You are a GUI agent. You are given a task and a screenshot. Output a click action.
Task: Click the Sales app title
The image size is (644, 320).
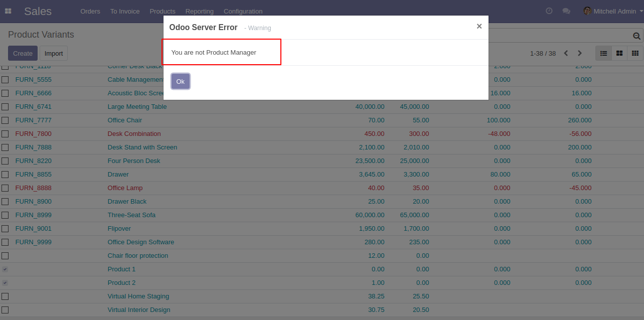(38, 11)
